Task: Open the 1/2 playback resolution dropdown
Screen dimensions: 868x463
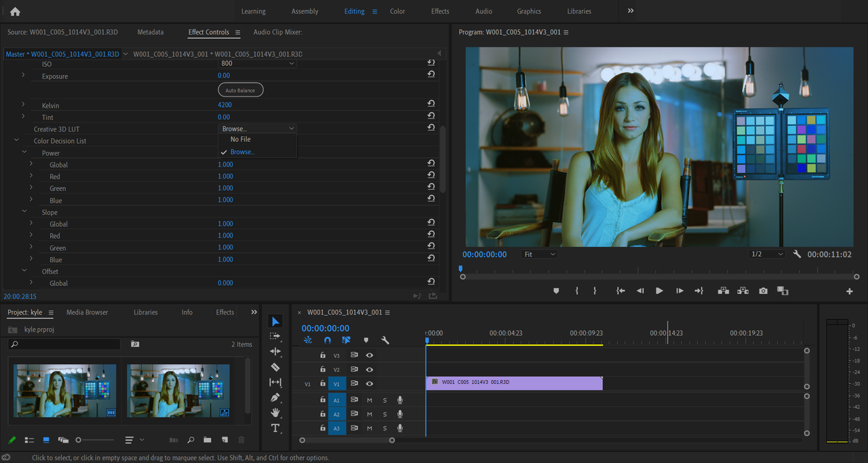Action: pyautogui.click(x=767, y=254)
